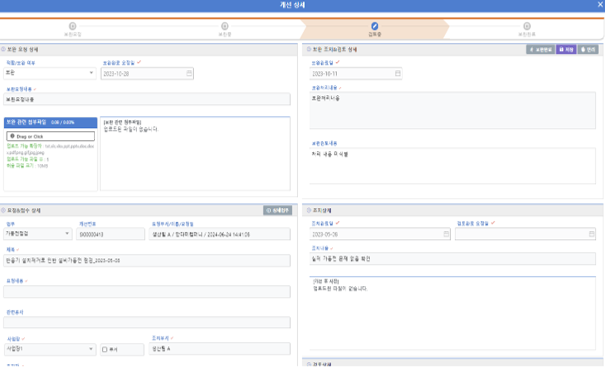Click the attachment list box in bottom-right panel

click(x=453, y=313)
